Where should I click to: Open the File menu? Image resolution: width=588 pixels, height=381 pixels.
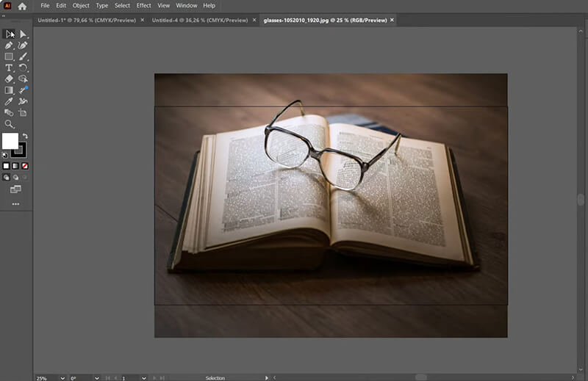click(x=45, y=6)
